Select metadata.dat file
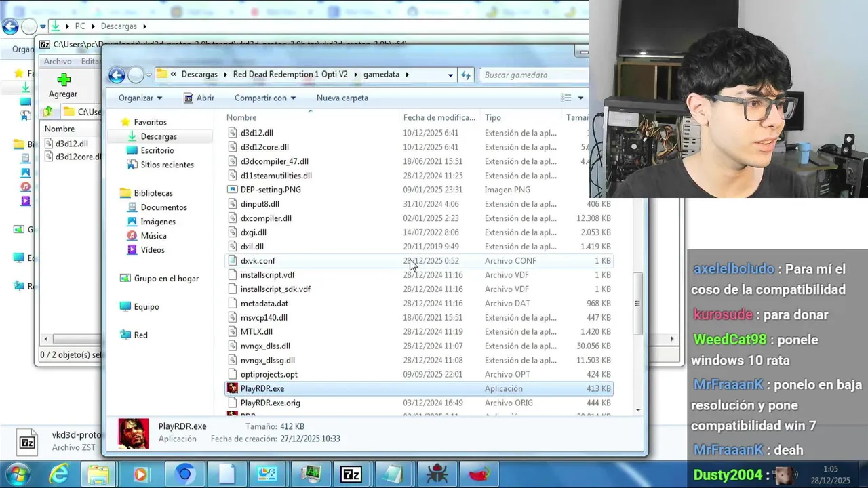Viewport: 868px width, 488px height. tap(264, 304)
